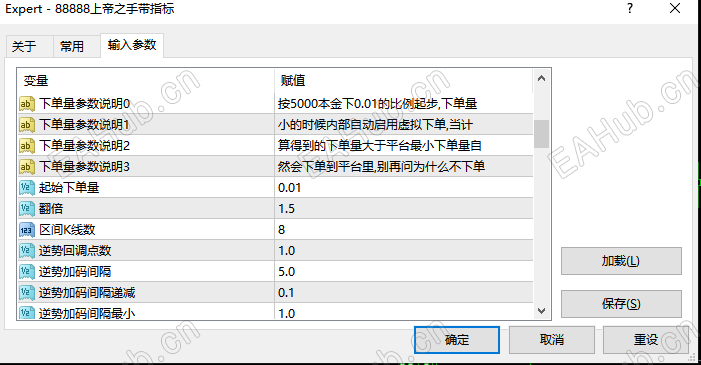
Task: Select the 输入参数 tab
Action: click(132, 45)
